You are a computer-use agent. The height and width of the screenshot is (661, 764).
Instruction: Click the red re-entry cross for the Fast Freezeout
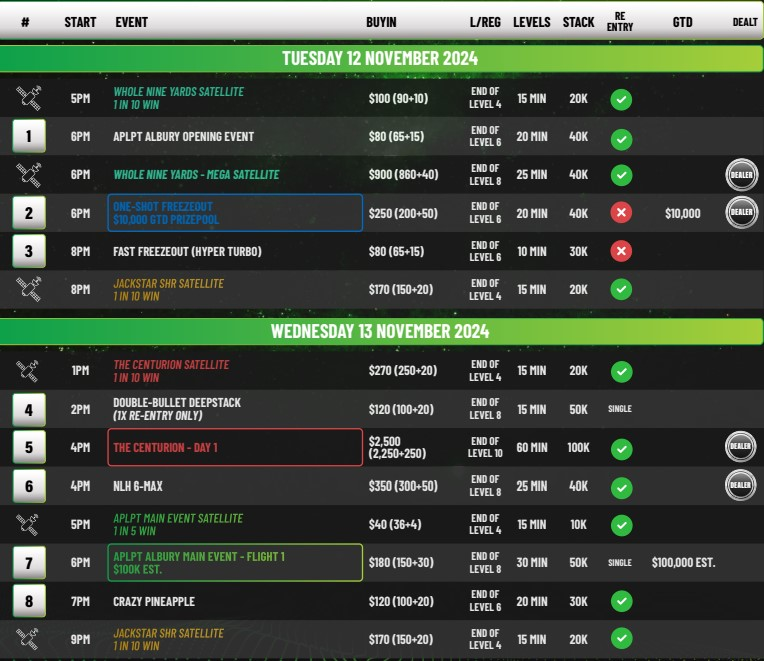click(x=621, y=251)
